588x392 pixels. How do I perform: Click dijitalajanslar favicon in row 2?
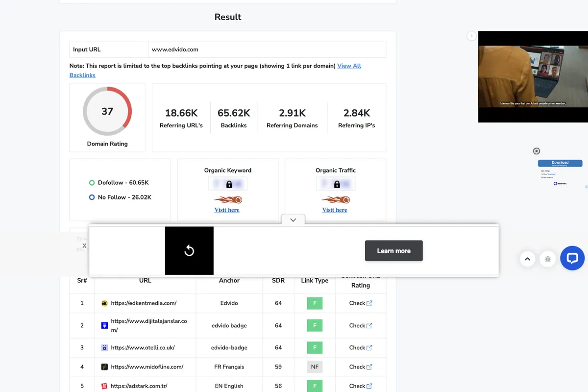pos(104,325)
